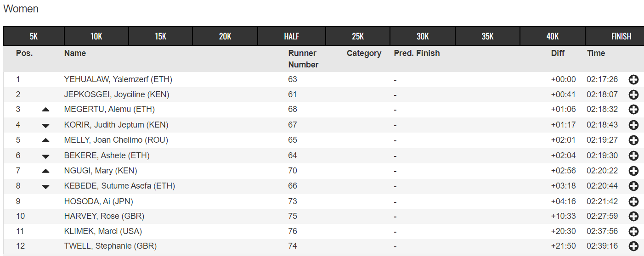The height and width of the screenshot is (256, 644).
Task: Show KORIR, Judith Jeptum details via plus icon
Action: [x=633, y=125]
